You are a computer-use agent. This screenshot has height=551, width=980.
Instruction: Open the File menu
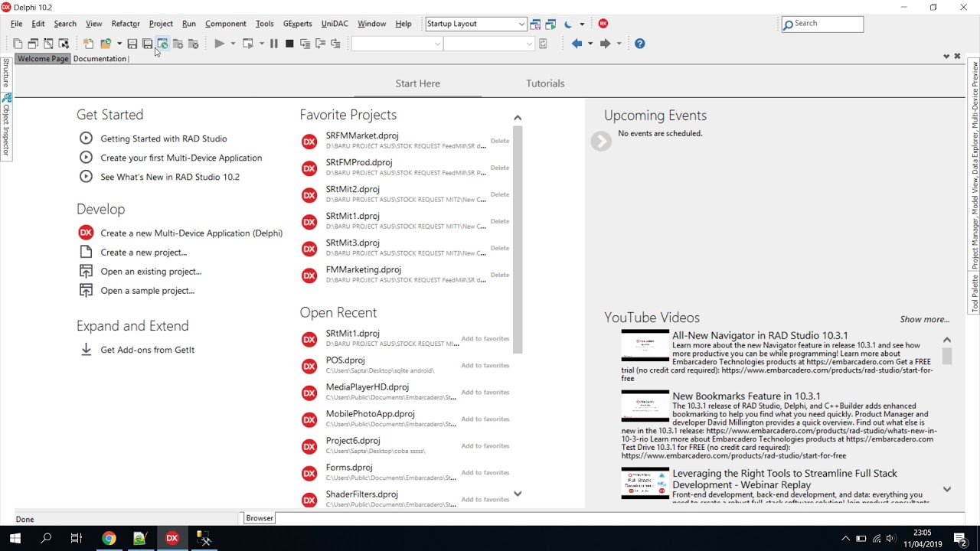(16, 24)
